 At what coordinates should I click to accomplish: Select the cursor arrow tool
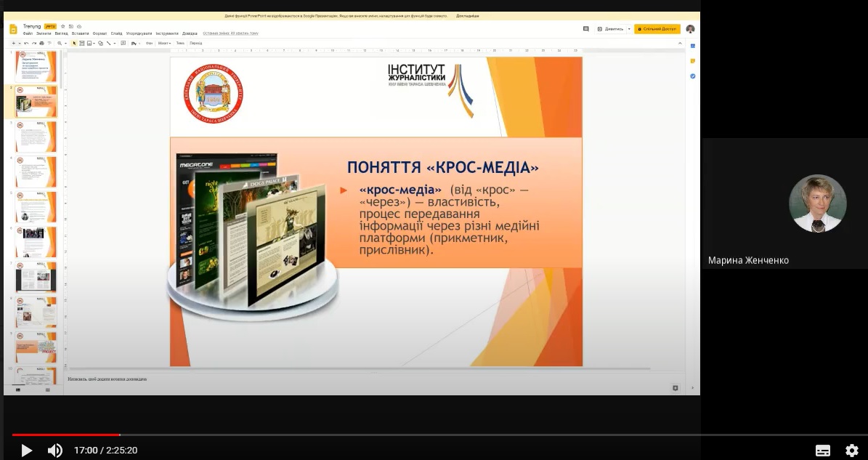pos(73,43)
